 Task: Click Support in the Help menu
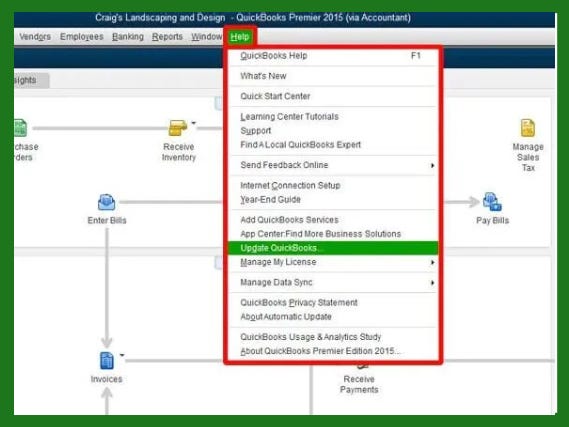(x=333, y=131)
